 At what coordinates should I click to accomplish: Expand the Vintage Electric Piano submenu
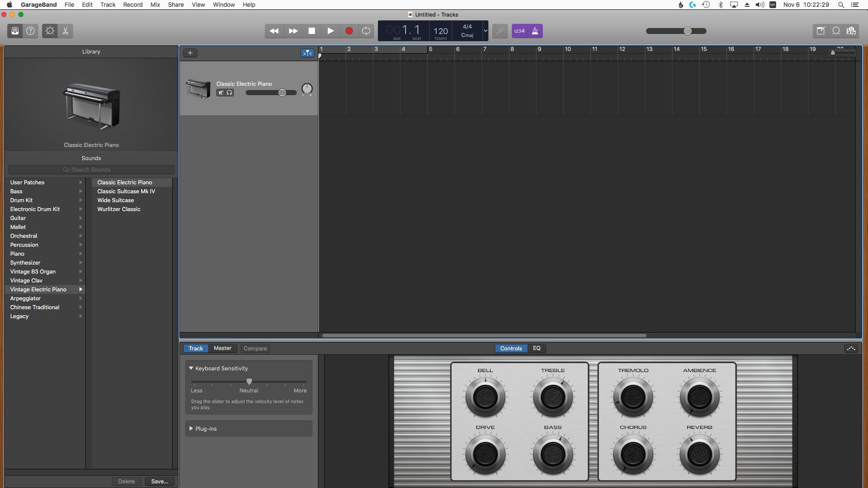click(81, 289)
